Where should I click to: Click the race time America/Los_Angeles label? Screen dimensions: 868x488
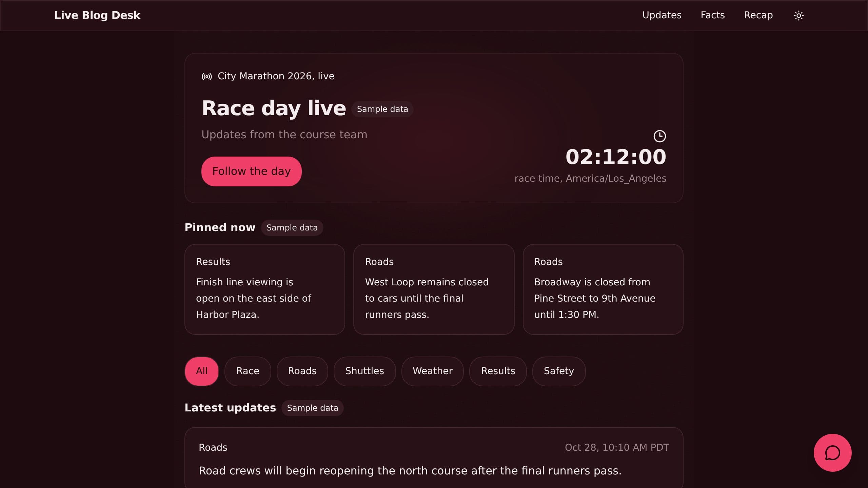pyautogui.click(x=590, y=179)
